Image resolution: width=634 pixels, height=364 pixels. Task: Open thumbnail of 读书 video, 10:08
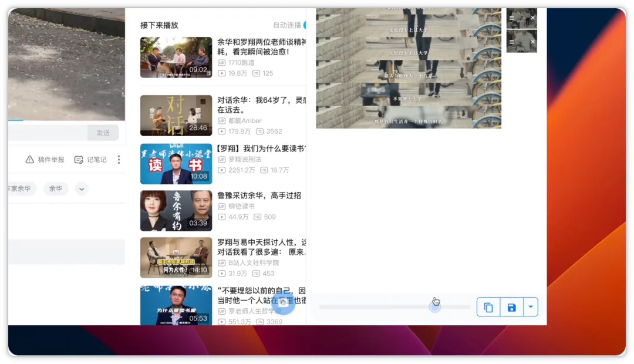pos(176,164)
